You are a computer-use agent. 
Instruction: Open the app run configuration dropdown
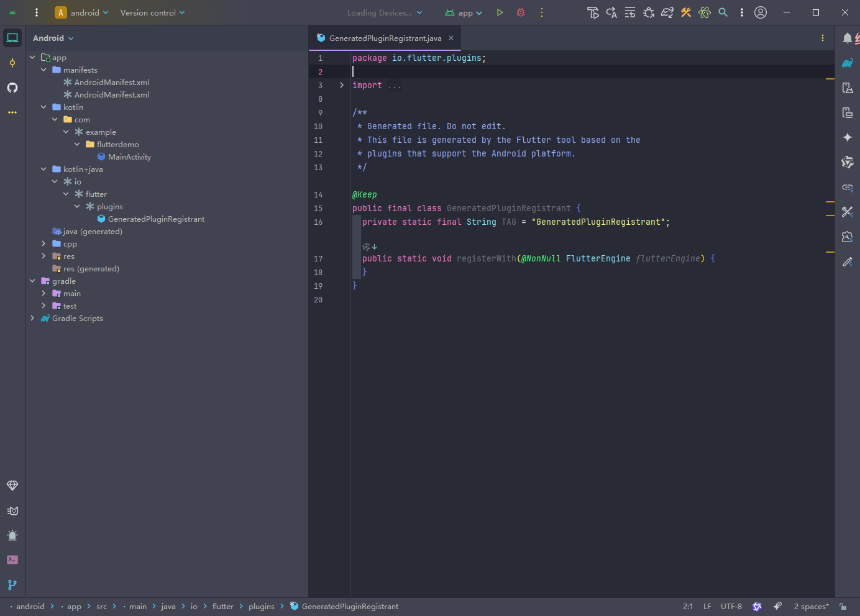pyautogui.click(x=464, y=12)
